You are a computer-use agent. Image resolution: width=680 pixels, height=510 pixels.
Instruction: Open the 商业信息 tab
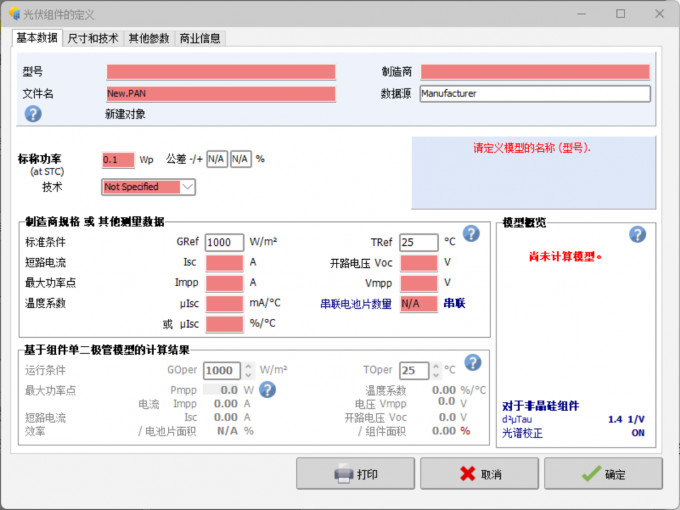click(x=200, y=39)
